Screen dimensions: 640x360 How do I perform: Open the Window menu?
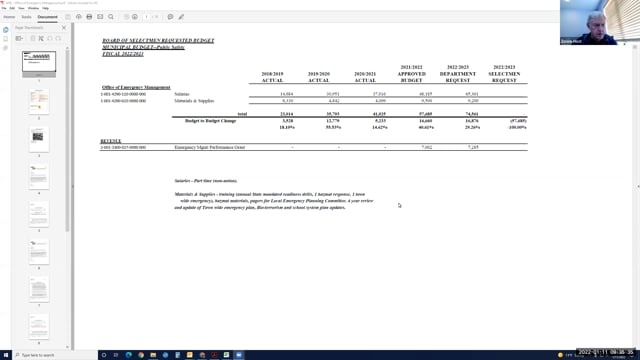click(33, 8)
